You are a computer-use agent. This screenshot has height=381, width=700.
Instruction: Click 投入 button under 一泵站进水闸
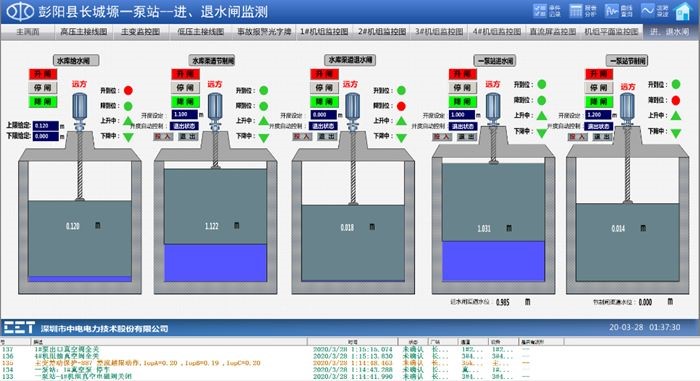442,137
